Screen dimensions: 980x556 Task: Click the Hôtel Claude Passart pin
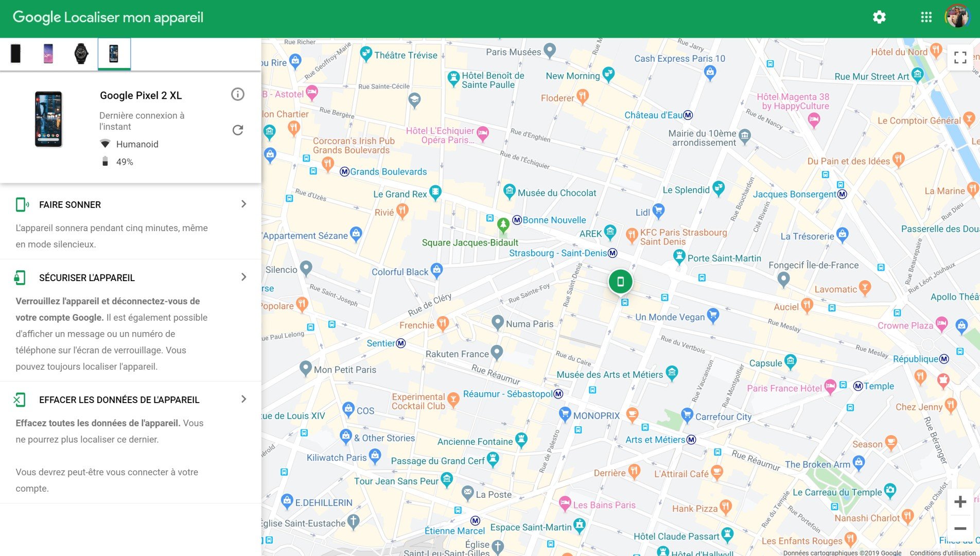[x=727, y=535]
